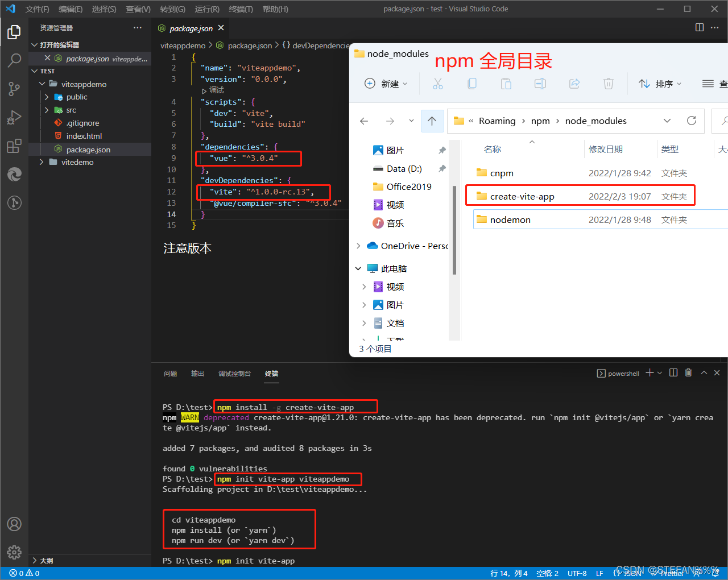The image size is (728, 580).
Task: Open the Selection menu
Action: (104, 9)
